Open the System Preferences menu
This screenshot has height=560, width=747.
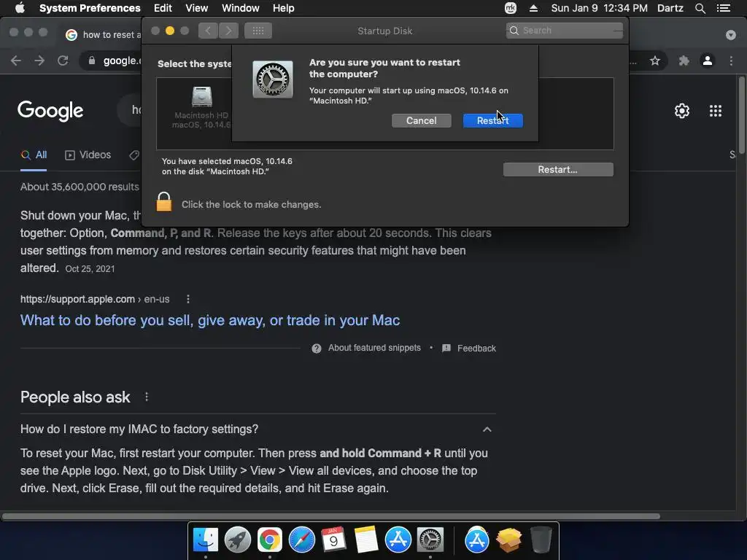click(90, 8)
